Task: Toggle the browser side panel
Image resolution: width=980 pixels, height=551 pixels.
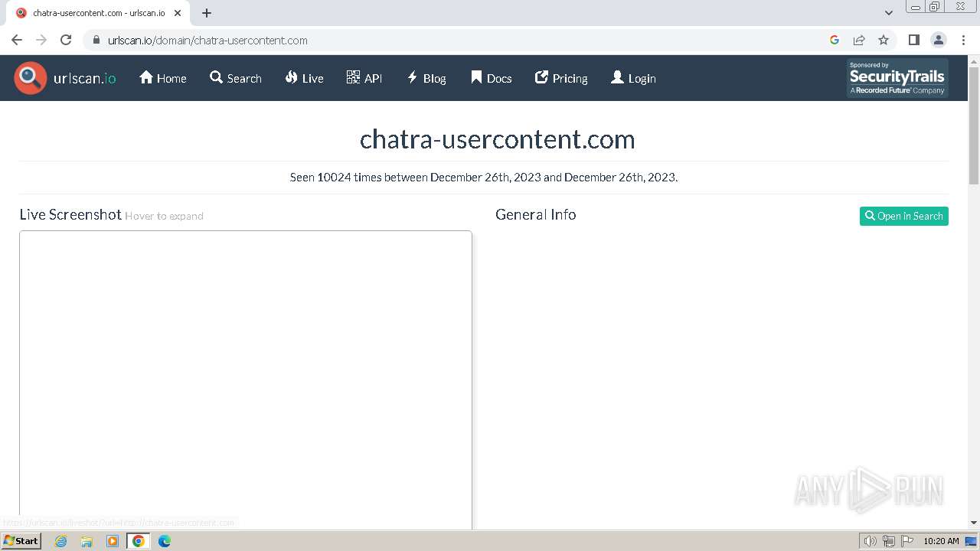Action: [x=913, y=40]
